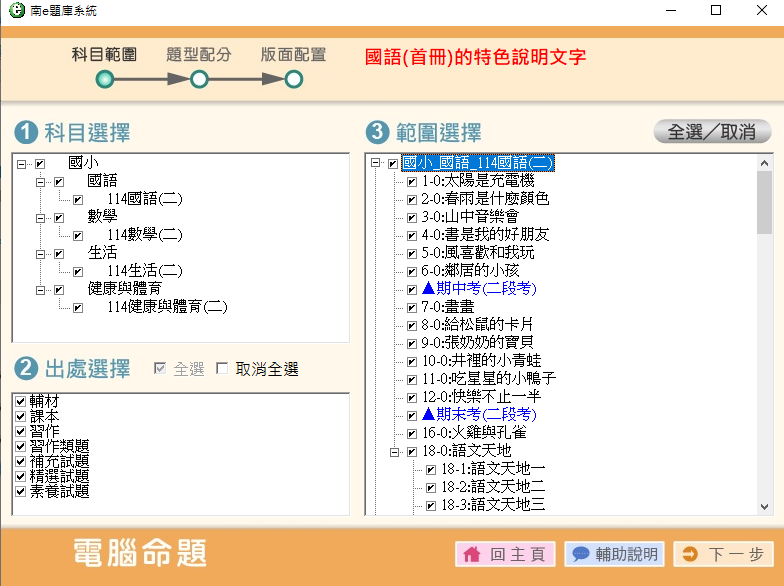Select 114健康與體育(二) in subject tree
784x586 pixels.
click(167, 307)
